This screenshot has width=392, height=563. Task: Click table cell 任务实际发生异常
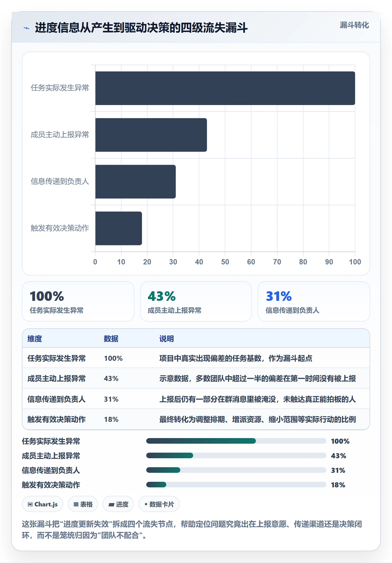click(x=57, y=358)
